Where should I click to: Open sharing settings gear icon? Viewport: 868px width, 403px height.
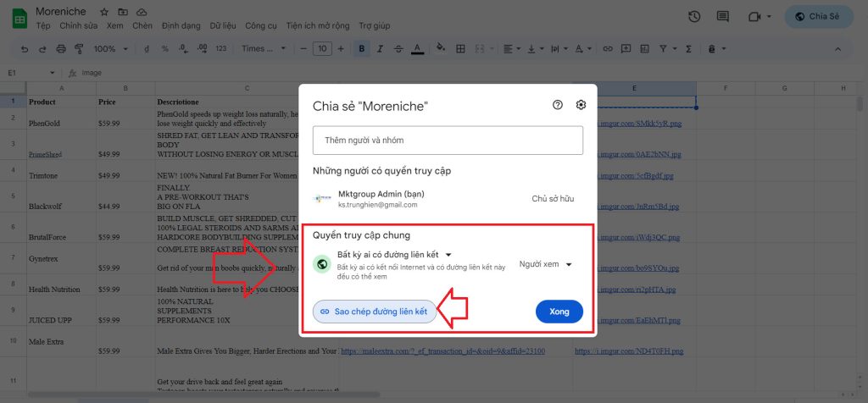click(x=581, y=105)
